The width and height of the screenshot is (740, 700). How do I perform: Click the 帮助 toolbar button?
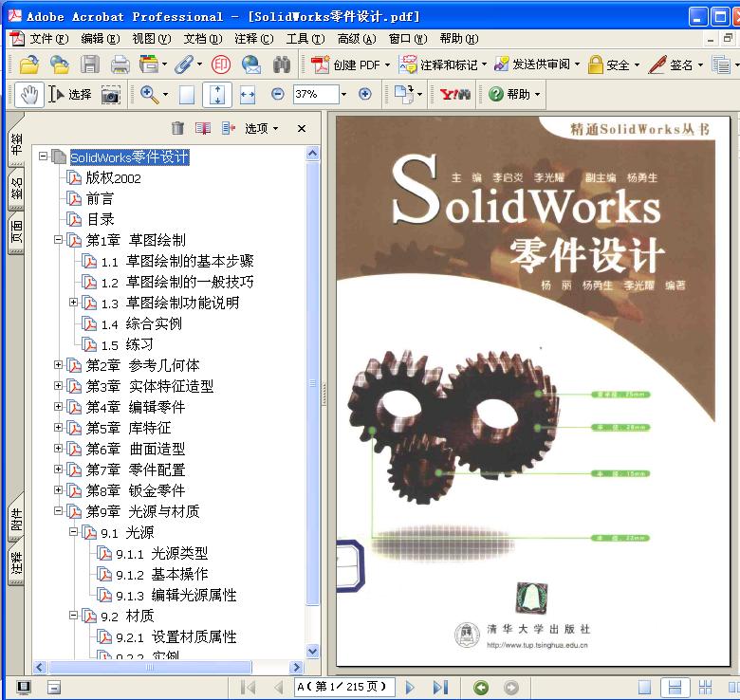click(514, 94)
